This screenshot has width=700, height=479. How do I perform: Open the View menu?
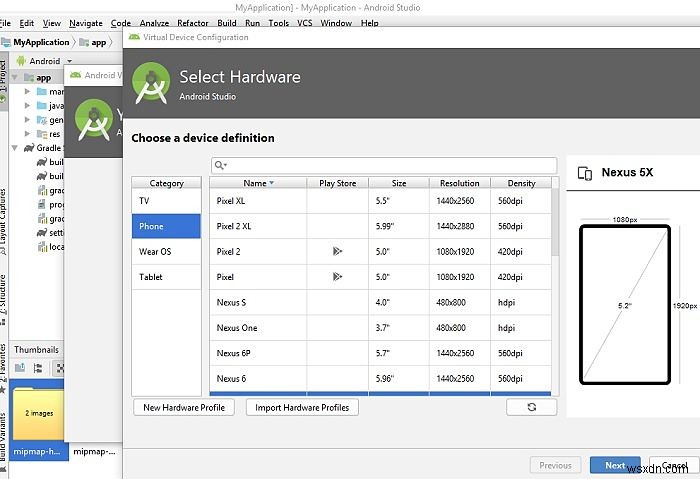pos(51,23)
